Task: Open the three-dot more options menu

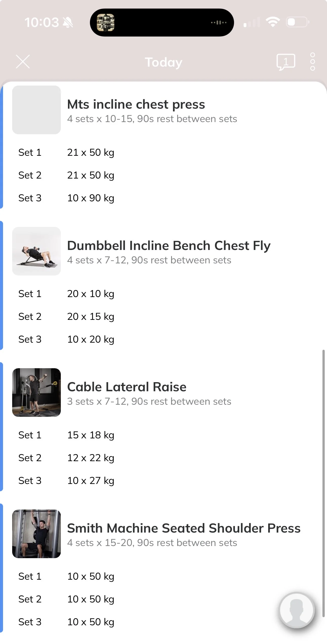Action: 313,62
